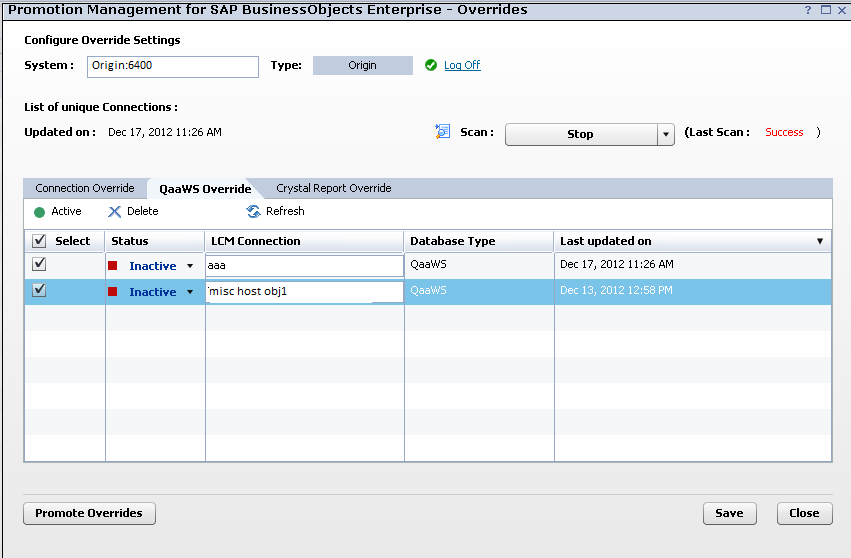851x558 pixels.
Task: Click the Promote Overrides button
Action: click(90, 513)
